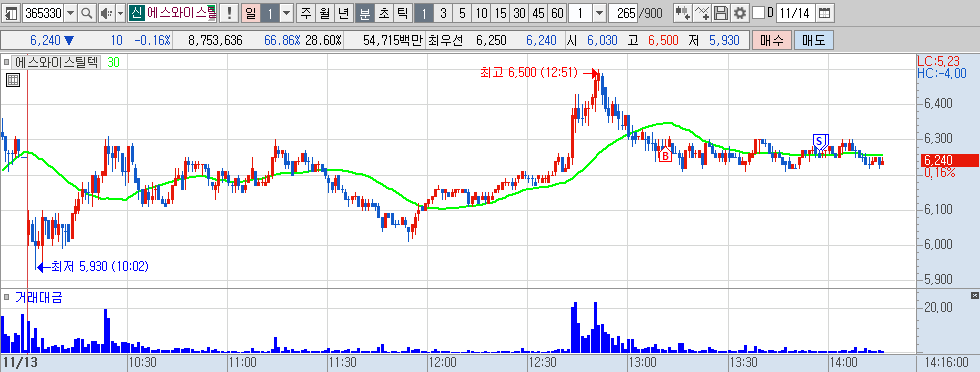Image resolution: width=980 pixels, height=372 pixels.
Task: Click the 매도 sell button
Action: [x=813, y=41]
